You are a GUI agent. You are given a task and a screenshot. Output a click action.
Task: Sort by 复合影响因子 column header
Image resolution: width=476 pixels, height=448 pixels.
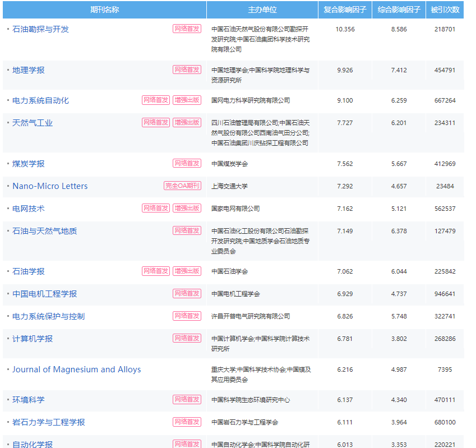point(345,10)
